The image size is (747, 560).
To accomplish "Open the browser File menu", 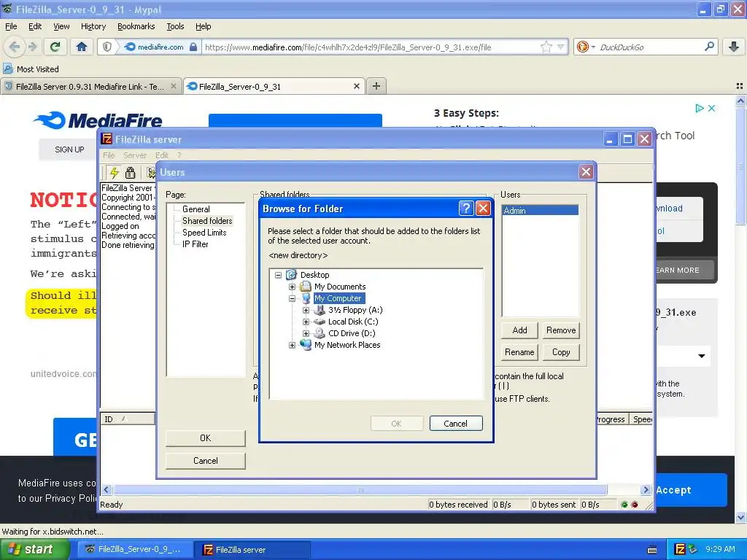I will (11, 26).
